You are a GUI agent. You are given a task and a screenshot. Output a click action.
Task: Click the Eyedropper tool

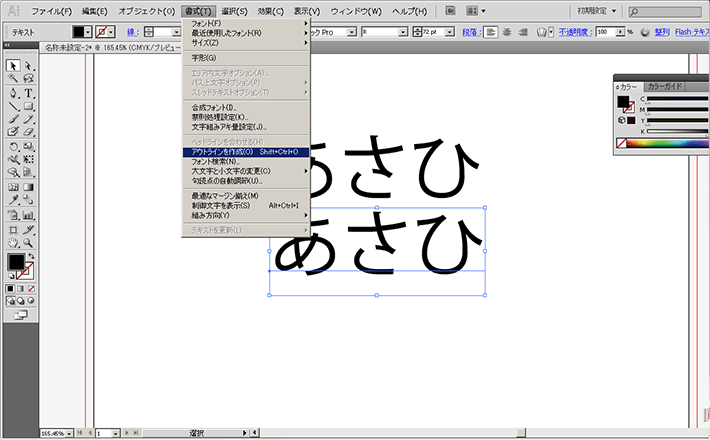point(14,199)
